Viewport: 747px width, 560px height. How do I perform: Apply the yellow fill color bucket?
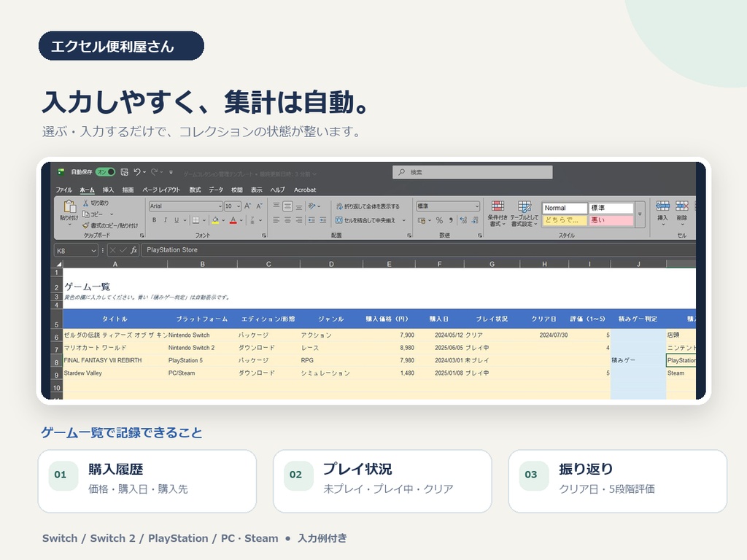click(x=215, y=220)
